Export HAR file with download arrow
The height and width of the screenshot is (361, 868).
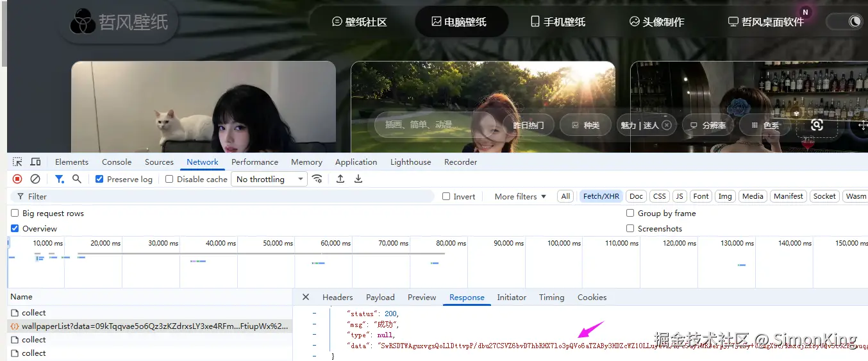coord(358,179)
